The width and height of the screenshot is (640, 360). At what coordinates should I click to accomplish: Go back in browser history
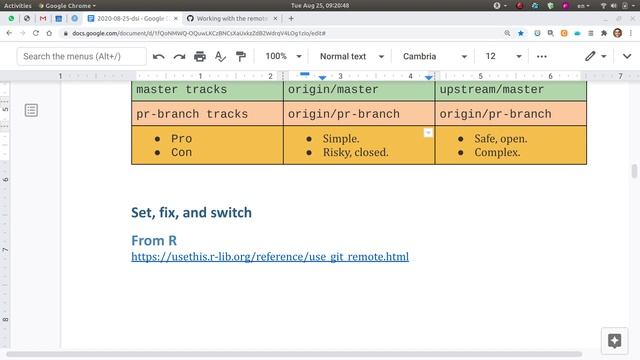[9, 33]
